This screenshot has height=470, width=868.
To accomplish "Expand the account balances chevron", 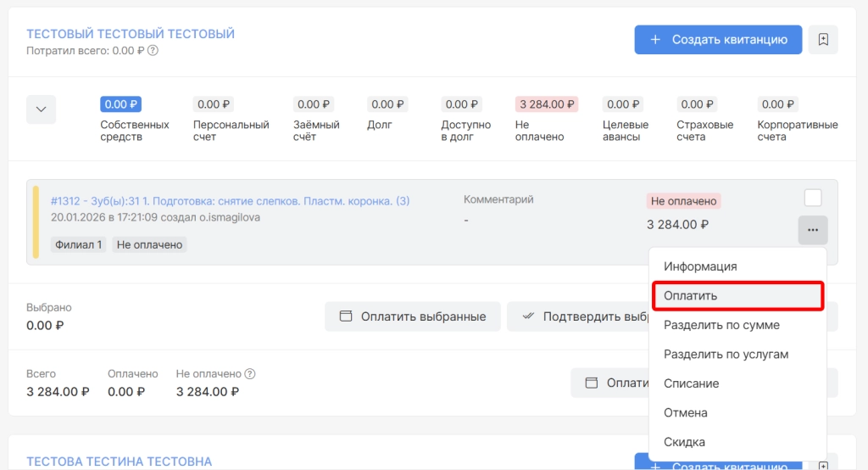I will [42, 109].
